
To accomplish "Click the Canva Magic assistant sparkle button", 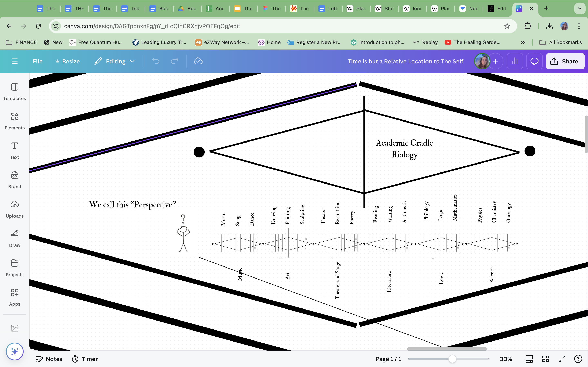I will pyautogui.click(x=14, y=351).
